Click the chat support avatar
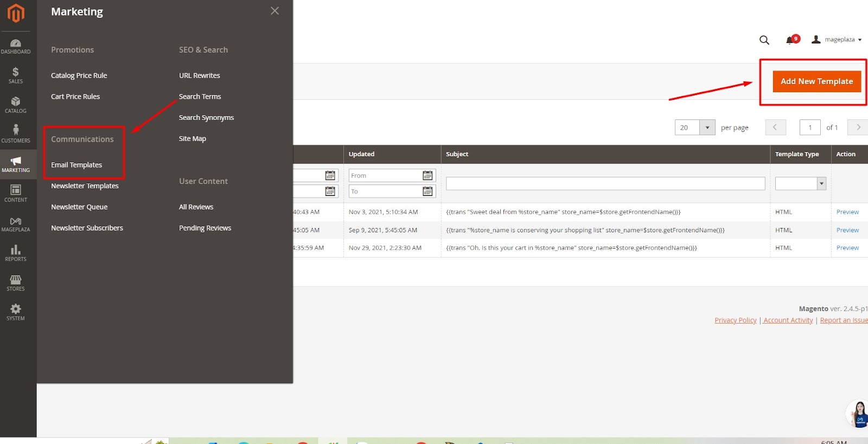Viewport: 868px width, 444px height. coord(859,414)
